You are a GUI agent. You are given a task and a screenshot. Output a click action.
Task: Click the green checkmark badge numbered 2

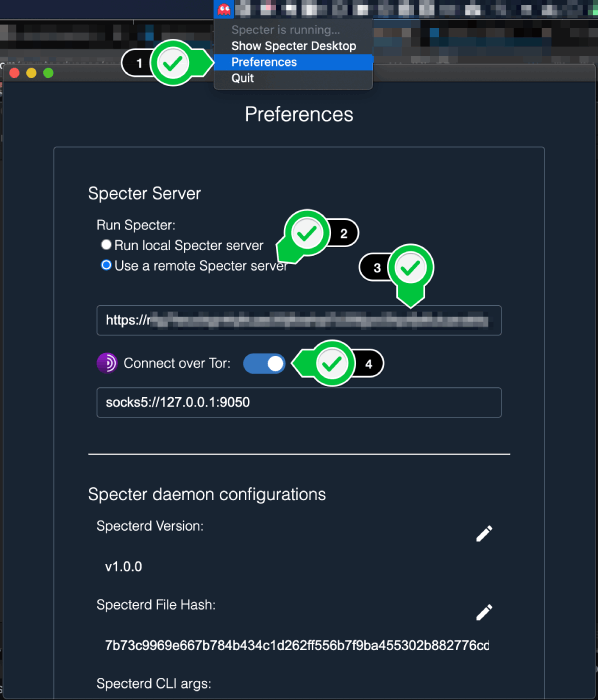307,233
